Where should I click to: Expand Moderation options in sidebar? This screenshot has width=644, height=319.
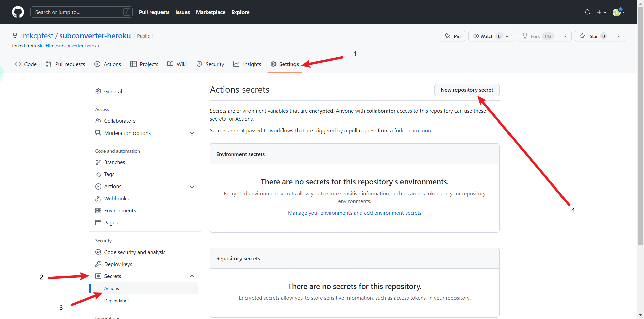tap(192, 133)
